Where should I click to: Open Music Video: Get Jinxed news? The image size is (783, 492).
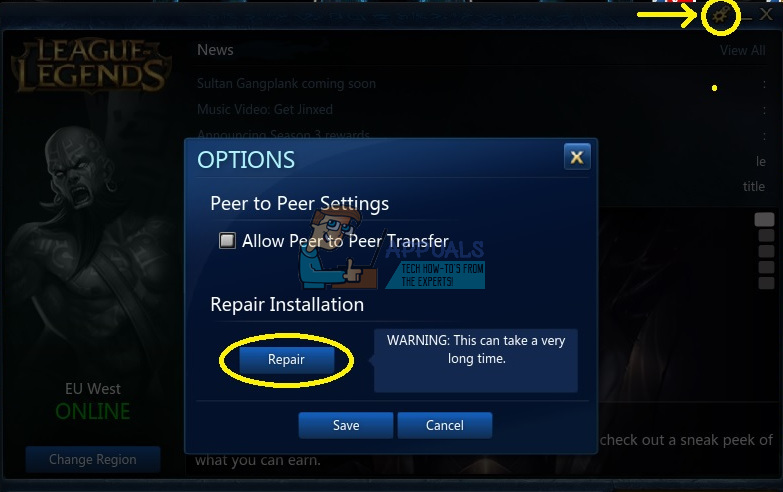pos(265,109)
